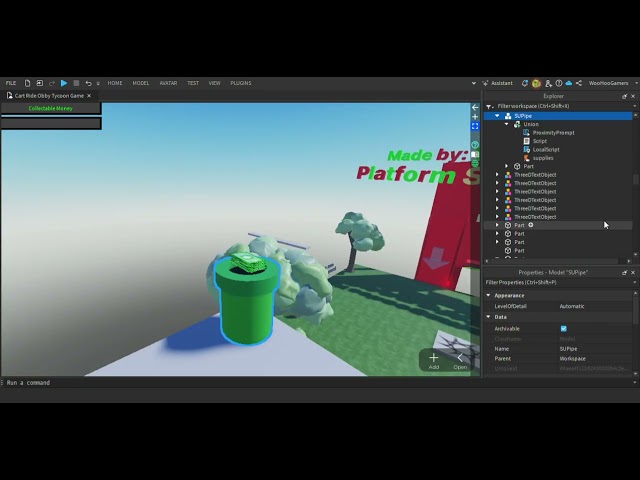Collapse the SUPipe model node

[x=497, y=116]
